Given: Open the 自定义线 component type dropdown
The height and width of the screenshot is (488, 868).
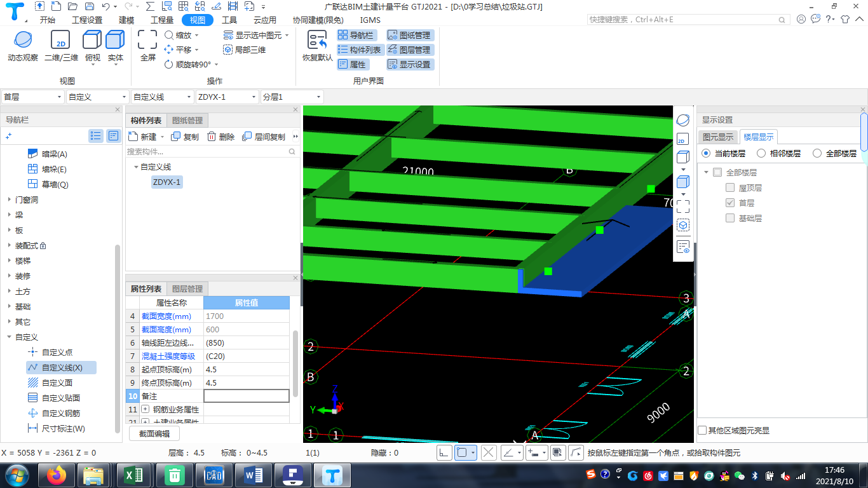Looking at the screenshot, I should pyautogui.click(x=162, y=97).
